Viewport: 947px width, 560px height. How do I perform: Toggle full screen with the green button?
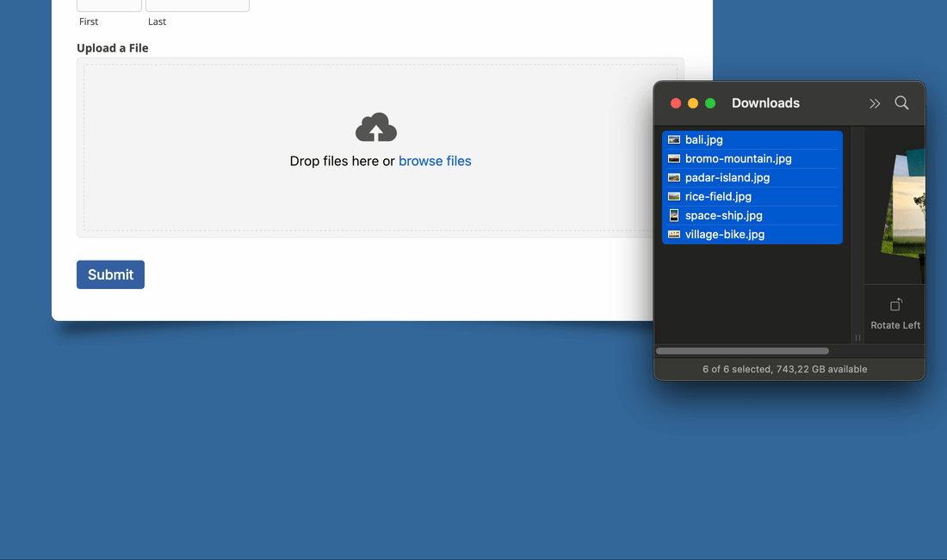tap(709, 102)
